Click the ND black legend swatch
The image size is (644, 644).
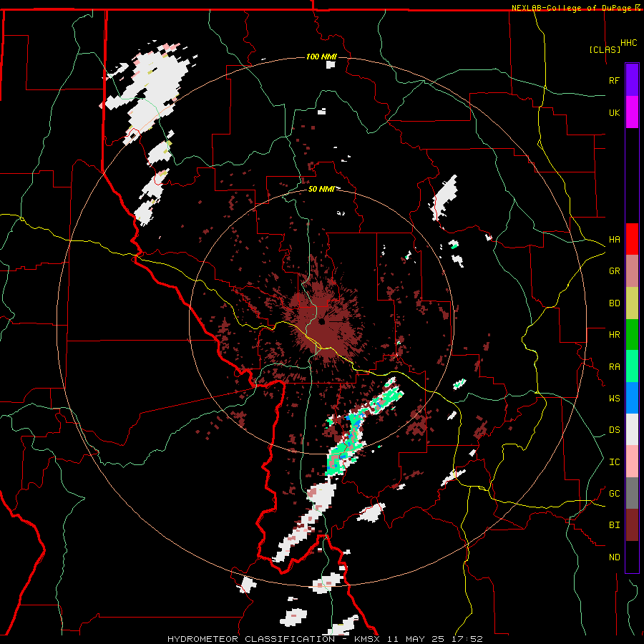[x=632, y=557]
